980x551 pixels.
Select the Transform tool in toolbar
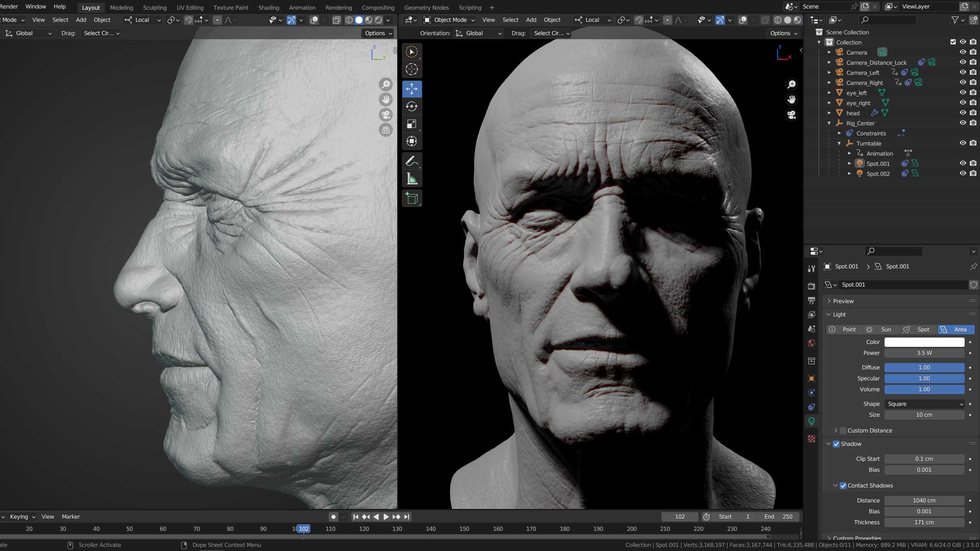coord(412,141)
